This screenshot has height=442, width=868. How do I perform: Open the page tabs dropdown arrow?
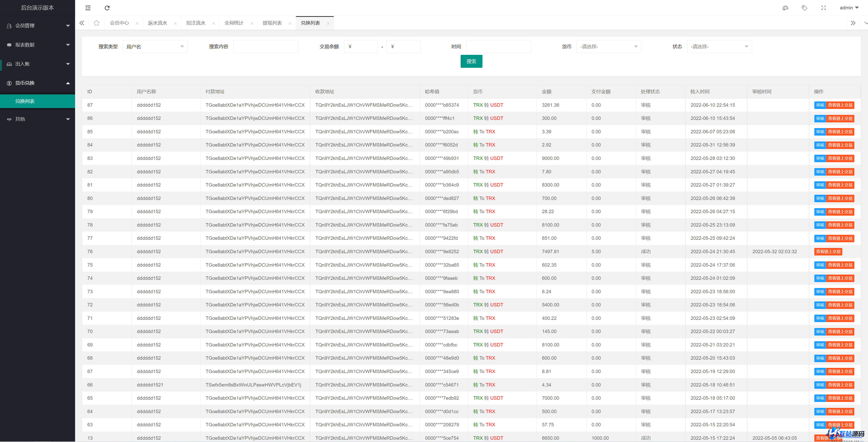[866, 23]
